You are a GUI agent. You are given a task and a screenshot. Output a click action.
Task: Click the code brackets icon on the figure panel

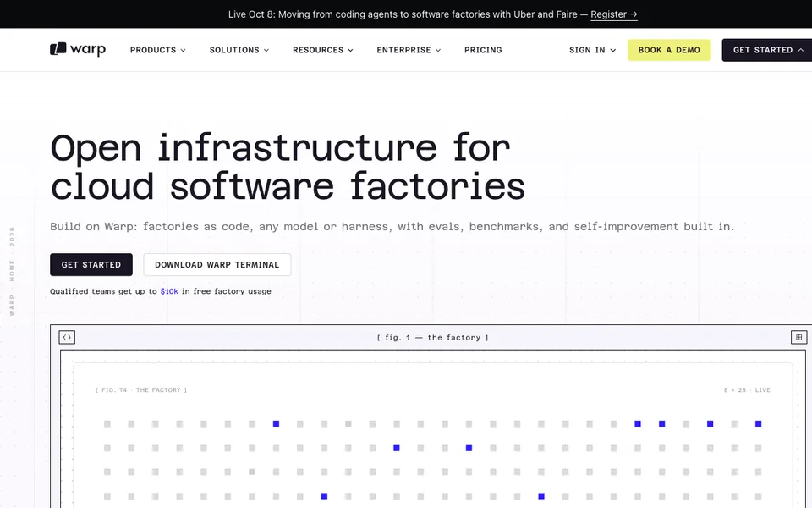pos(67,338)
